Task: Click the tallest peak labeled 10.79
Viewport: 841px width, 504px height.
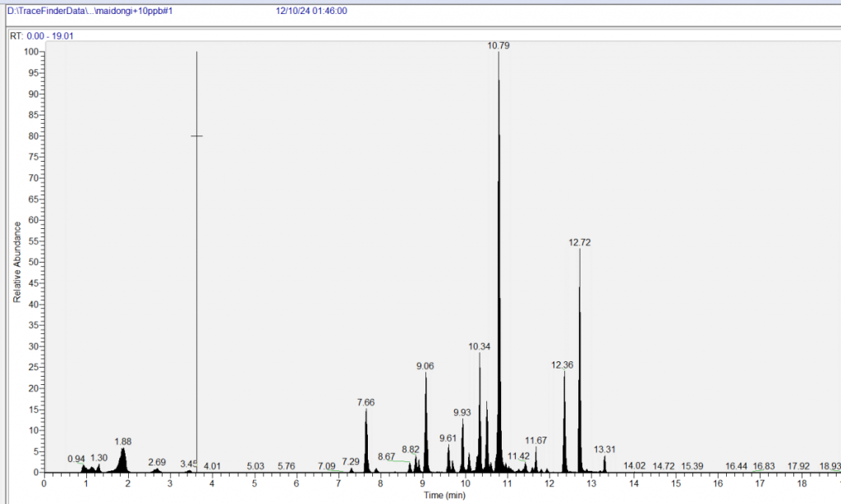Action: pyautogui.click(x=499, y=46)
